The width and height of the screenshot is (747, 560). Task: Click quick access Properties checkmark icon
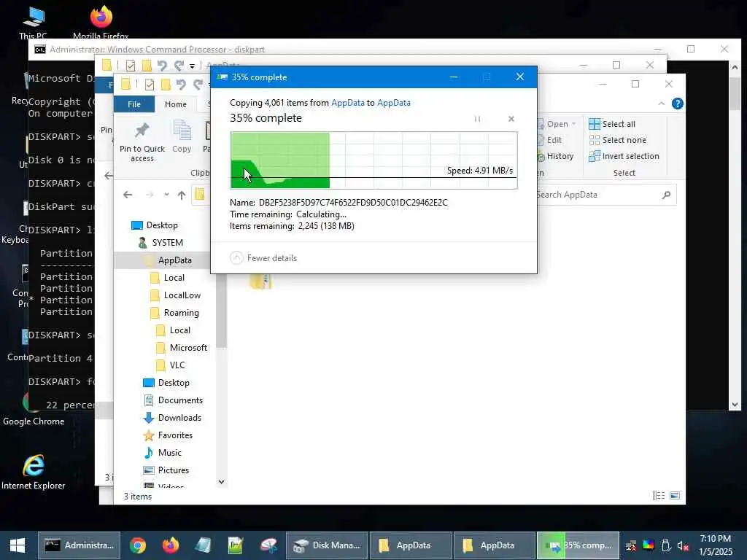150,85
